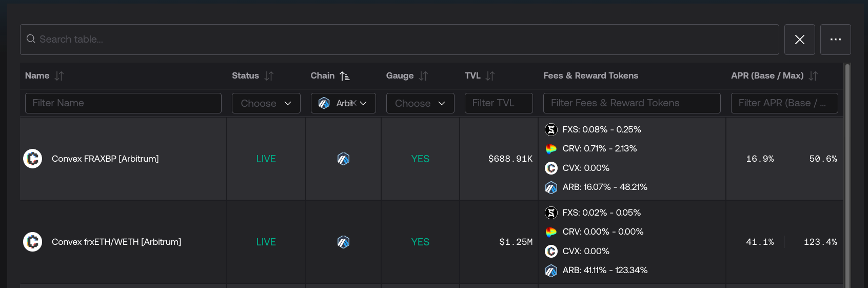Image resolution: width=868 pixels, height=288 pixels.
Task: Click Filter Fees & Reward Tokens field
Action: pyautogui.click(x=632, y=103)
